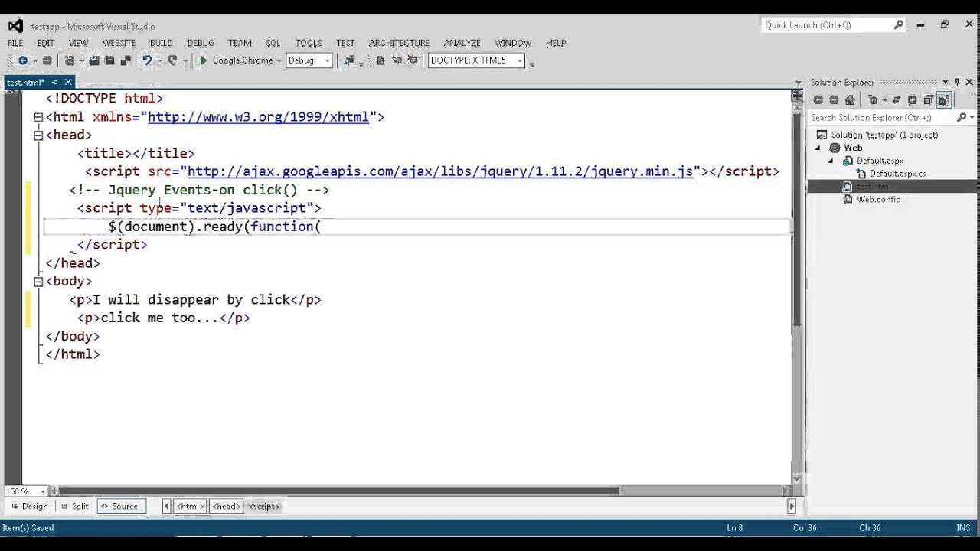Screen dimensions: 980x551
Task: Click the Navigate Backward toolbar icon
Action: point(22,60)
